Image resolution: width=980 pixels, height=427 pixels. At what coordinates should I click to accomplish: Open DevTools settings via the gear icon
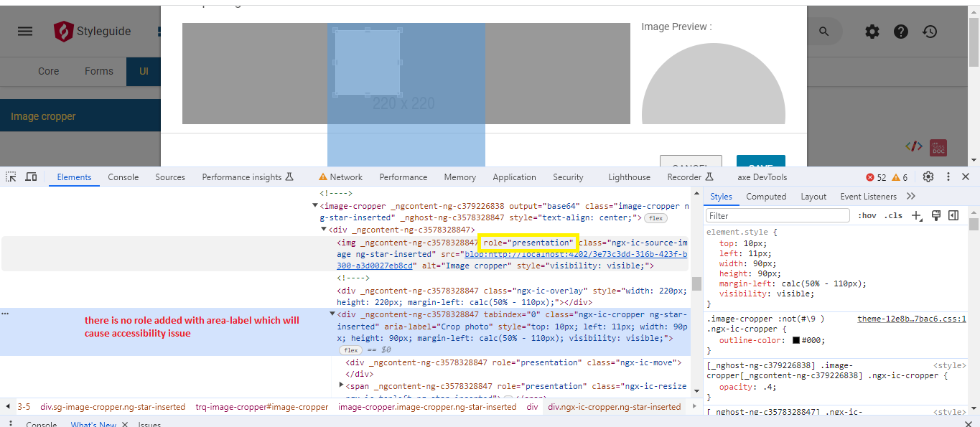pos(928,177)
